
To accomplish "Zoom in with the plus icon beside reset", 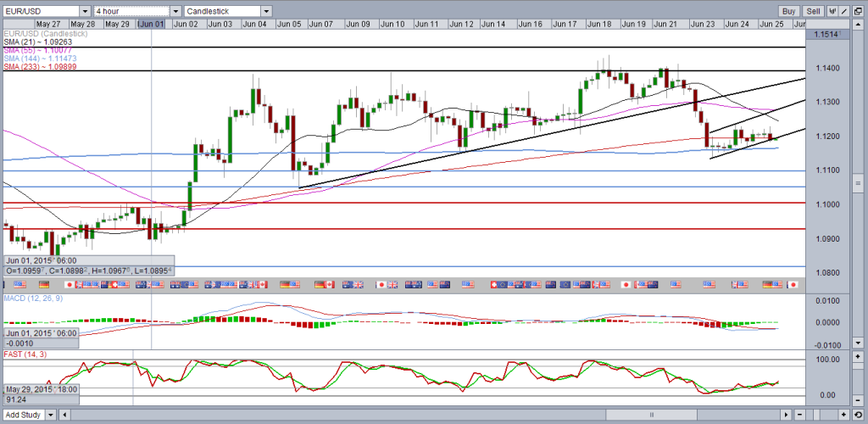I will (x=843, y=415).
